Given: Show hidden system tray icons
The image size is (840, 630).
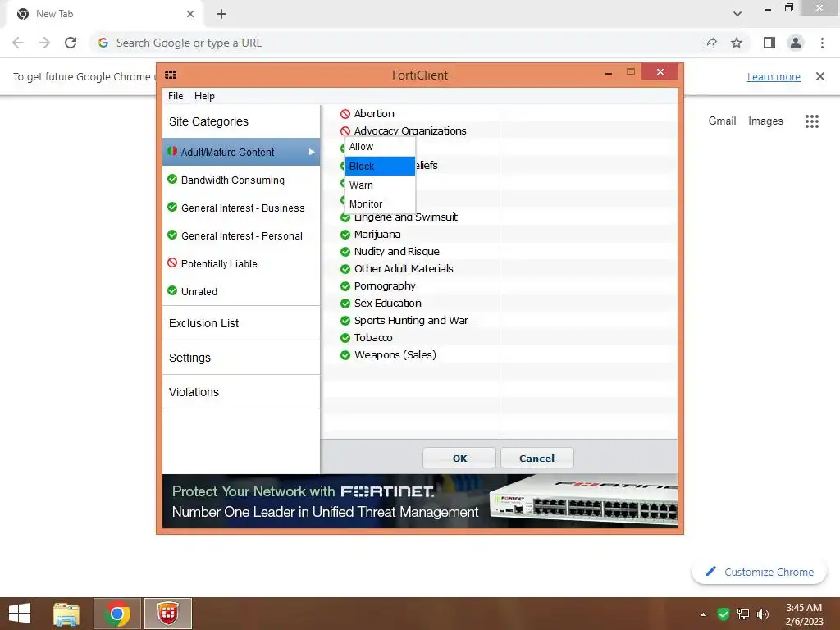Looking at the screenshot, I should (x=703, y=614).
